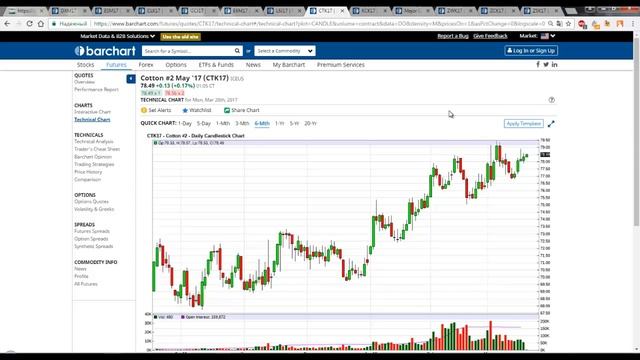
Task: Click the Share Chart icon
Action: (227, 110)
